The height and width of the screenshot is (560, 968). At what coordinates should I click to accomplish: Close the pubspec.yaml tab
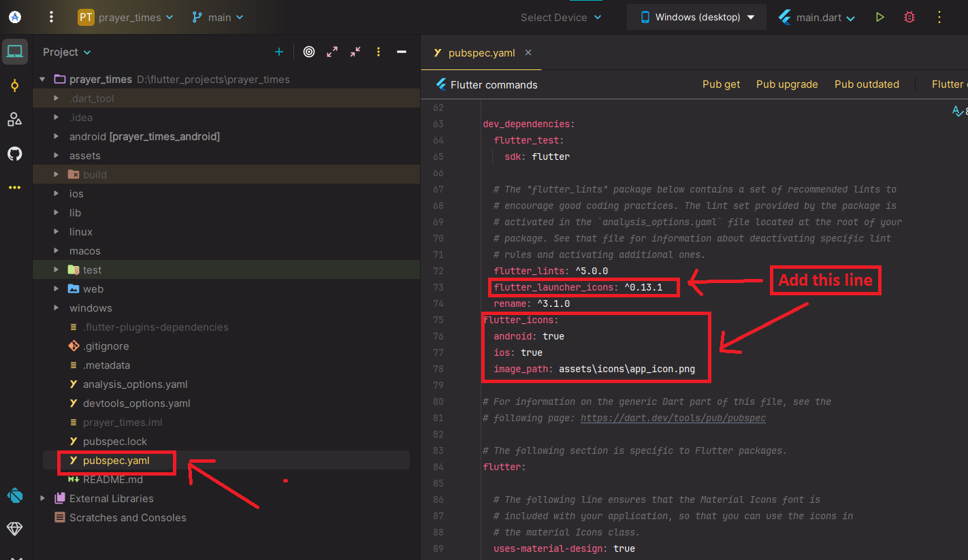pyautogui.click(x=528, y=52)
